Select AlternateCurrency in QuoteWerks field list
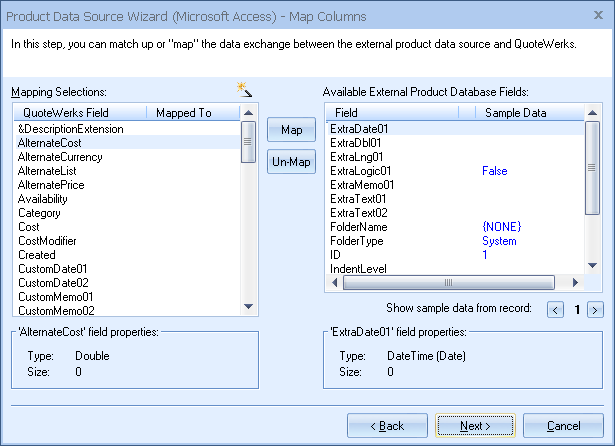The width and height of the screenshot is (615, 446). 60,157
